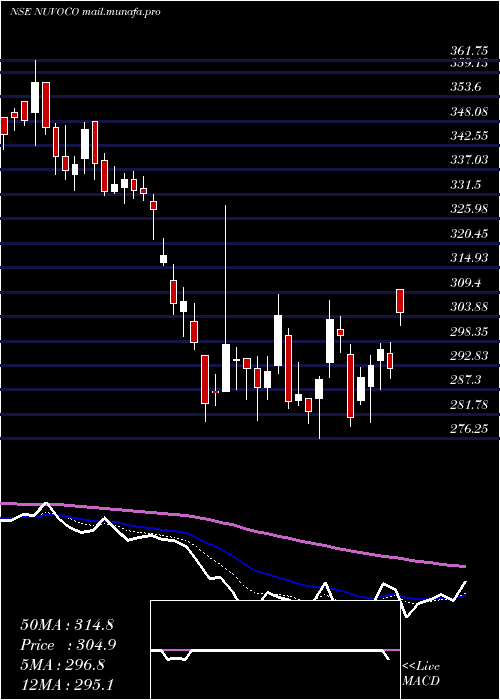Image resolution: width=500 pixels, height=700 pixels.
Task: Click the 287.3 price axis label
Action: 466,380
